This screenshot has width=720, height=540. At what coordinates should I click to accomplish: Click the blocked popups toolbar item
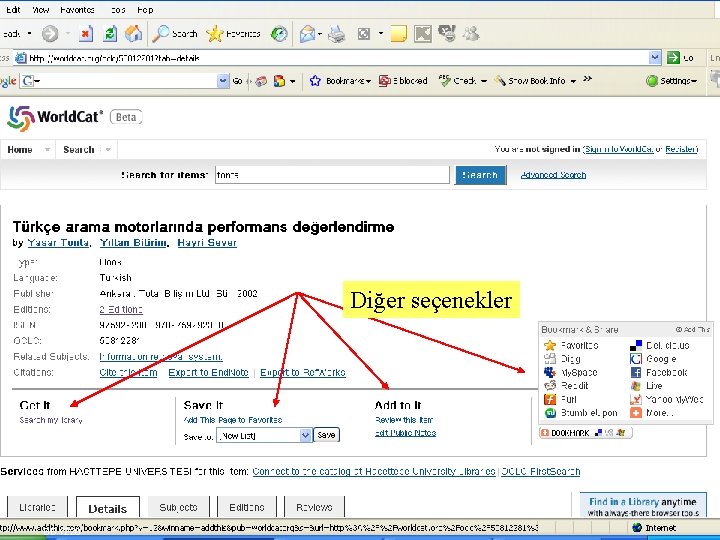click(403, 81)
